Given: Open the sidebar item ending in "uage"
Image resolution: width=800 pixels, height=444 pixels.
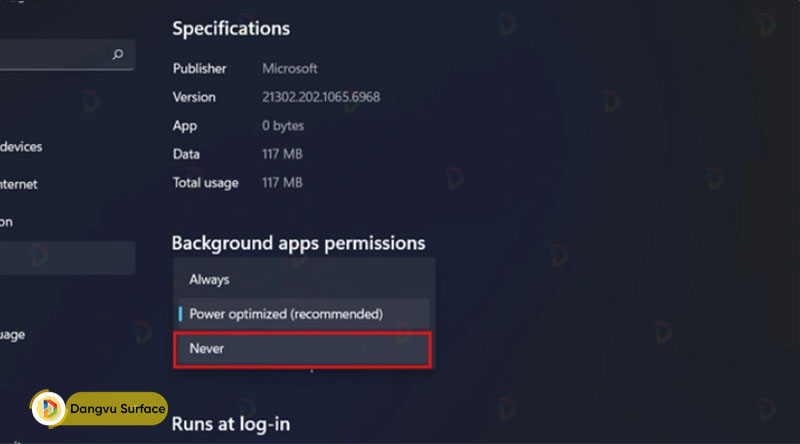Looking at the screenshot, I should click(x=13, y=335).
